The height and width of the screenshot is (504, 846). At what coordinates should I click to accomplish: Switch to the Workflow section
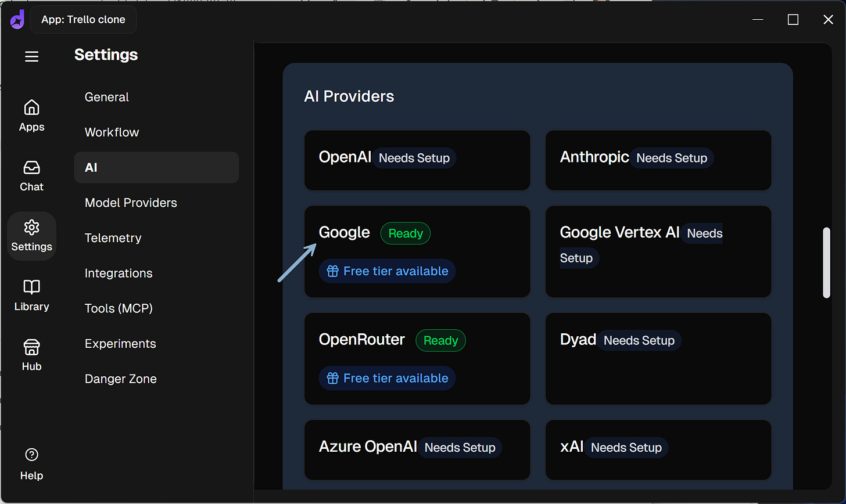point(112,132)
